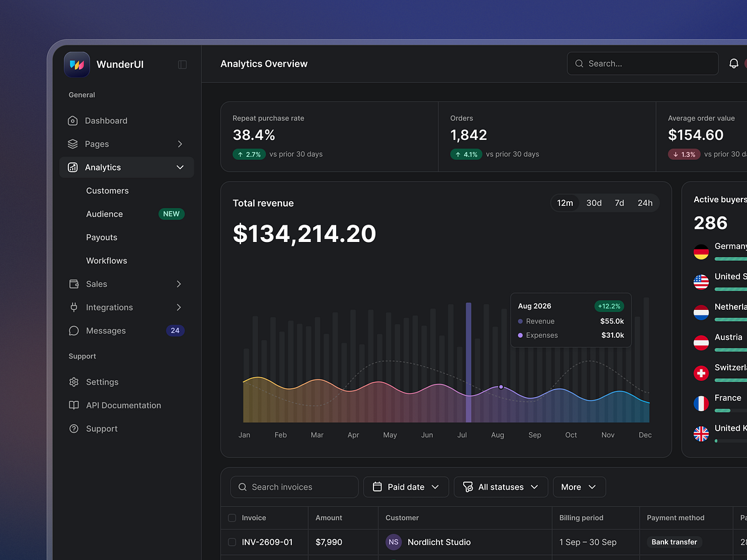Click the Messages chat bubble icon
The width and height of the screenshot is (747, 560).
74,330
